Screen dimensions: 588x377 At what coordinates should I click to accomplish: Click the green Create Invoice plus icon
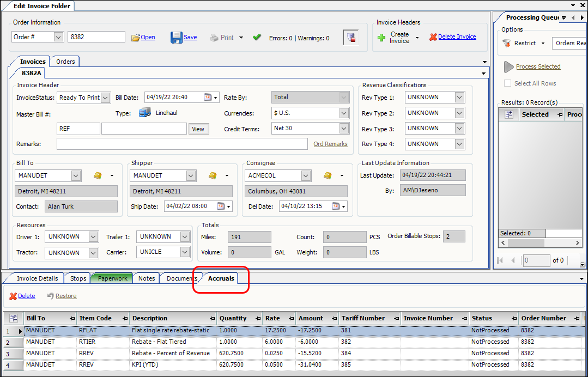[381, 38]
